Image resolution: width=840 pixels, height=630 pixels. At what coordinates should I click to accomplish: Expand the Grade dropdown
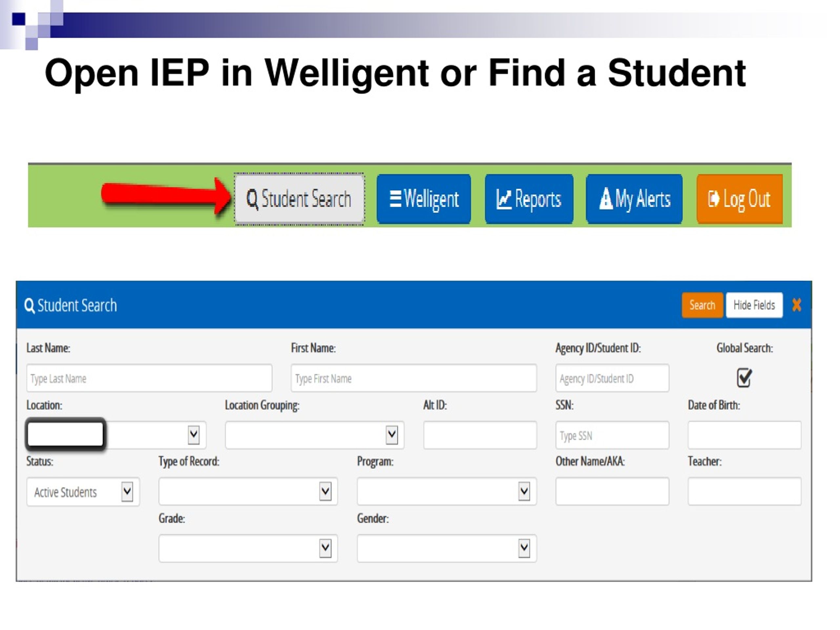tap(325, 548)
